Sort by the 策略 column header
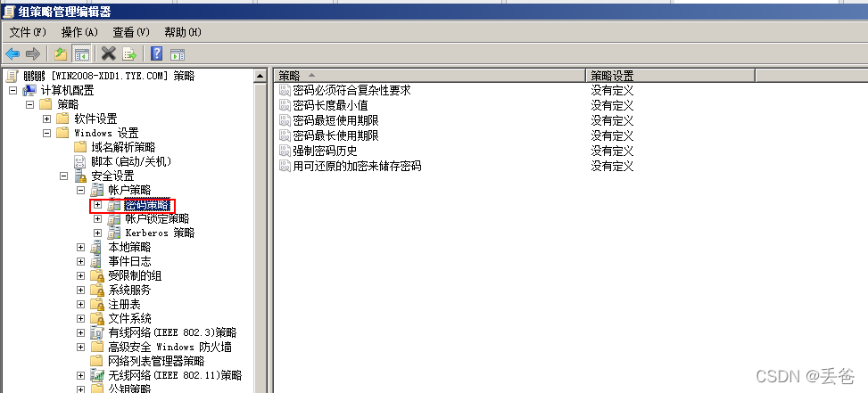Viewport: 868px width, 393px height. (x=430, y=75)
